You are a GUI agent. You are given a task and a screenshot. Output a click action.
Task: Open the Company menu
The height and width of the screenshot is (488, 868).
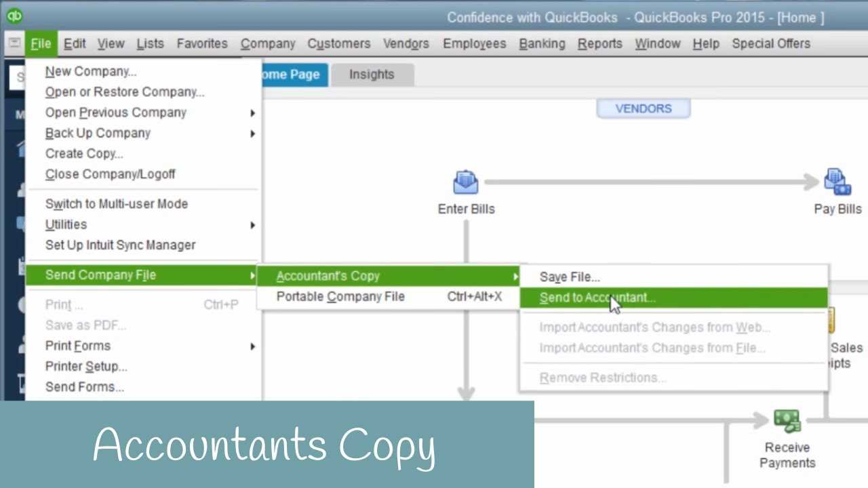[x=268, y=43]
